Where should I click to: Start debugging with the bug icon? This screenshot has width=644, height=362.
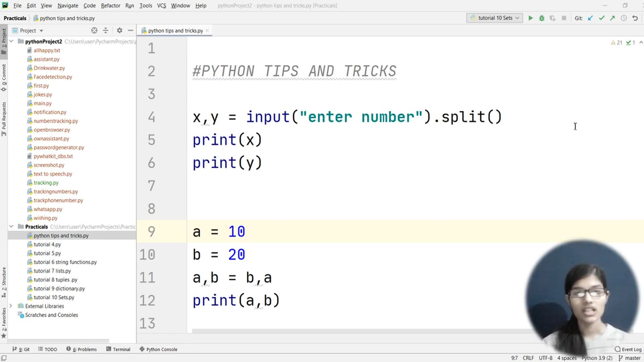(541, 18)
